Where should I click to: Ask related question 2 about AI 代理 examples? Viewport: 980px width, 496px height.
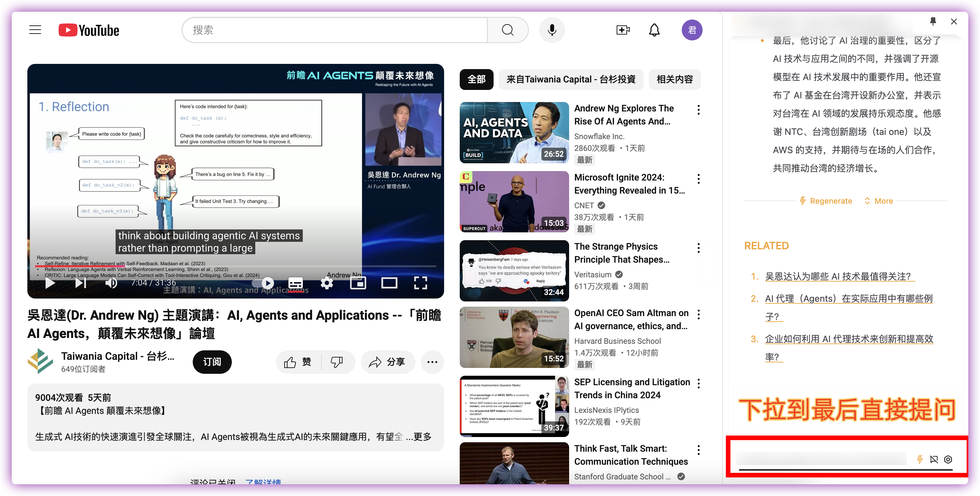[848, 308]
